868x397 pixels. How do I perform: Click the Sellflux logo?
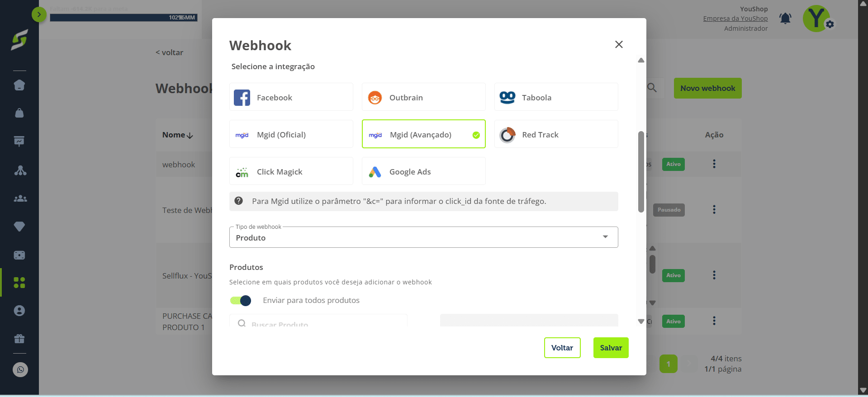[x=19, y=40]
